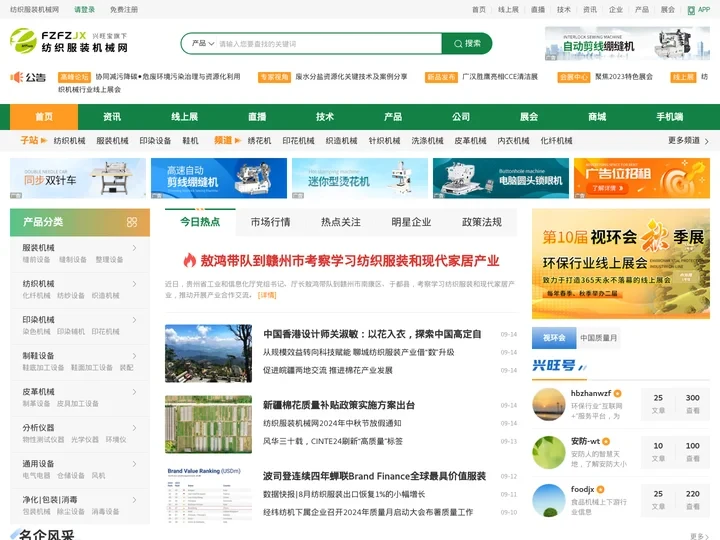Select 首页 in main navigation
720x540 pixels.
[44, 117]
